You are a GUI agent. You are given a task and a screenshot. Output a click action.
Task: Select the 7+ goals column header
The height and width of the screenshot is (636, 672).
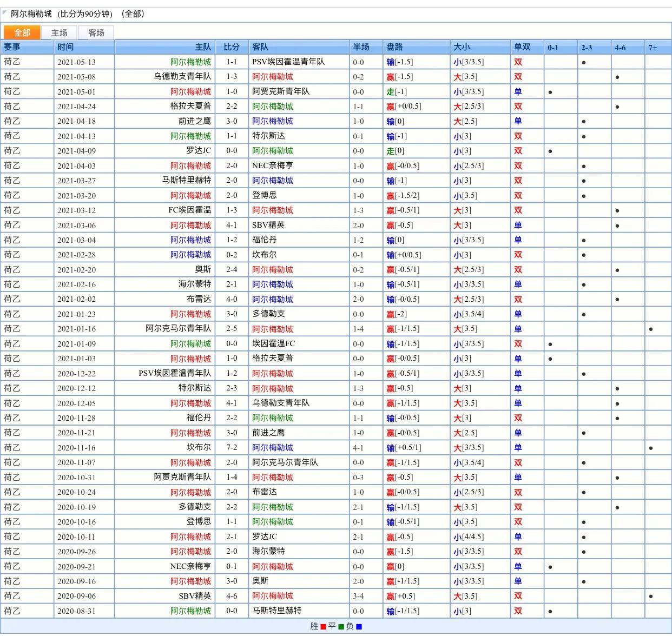click(x=653, y=48)
